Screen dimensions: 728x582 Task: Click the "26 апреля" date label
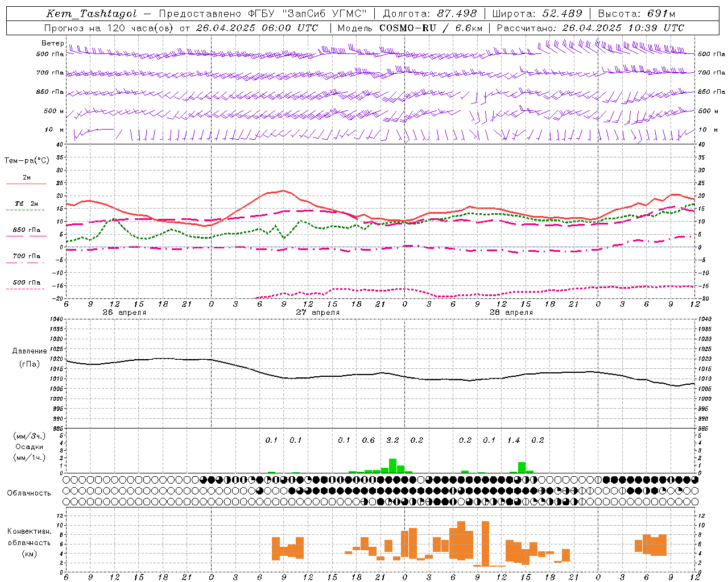[x=125, y=313]
